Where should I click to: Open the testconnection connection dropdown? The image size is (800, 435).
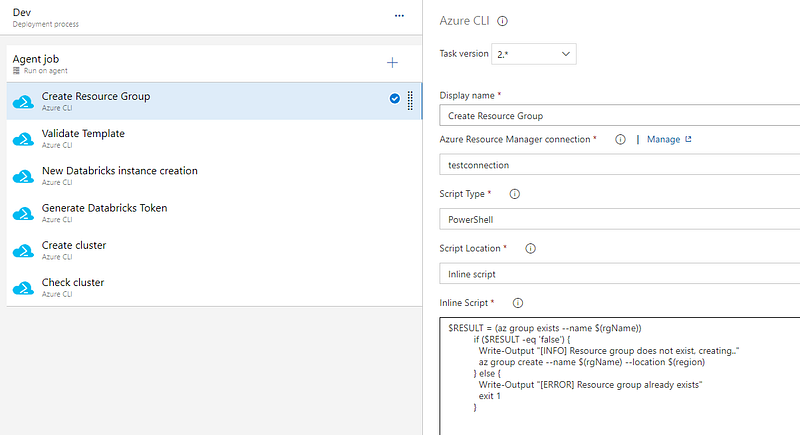[x=619, y=164]
